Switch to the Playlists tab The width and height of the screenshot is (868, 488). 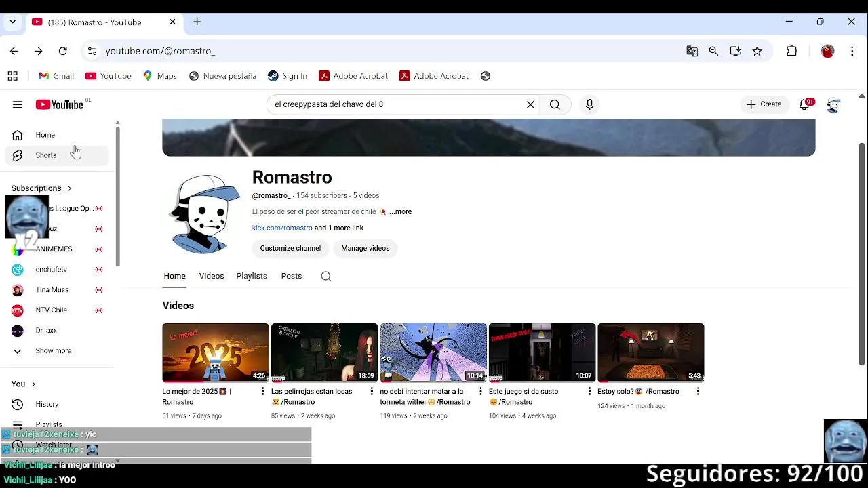click(252, 276)
